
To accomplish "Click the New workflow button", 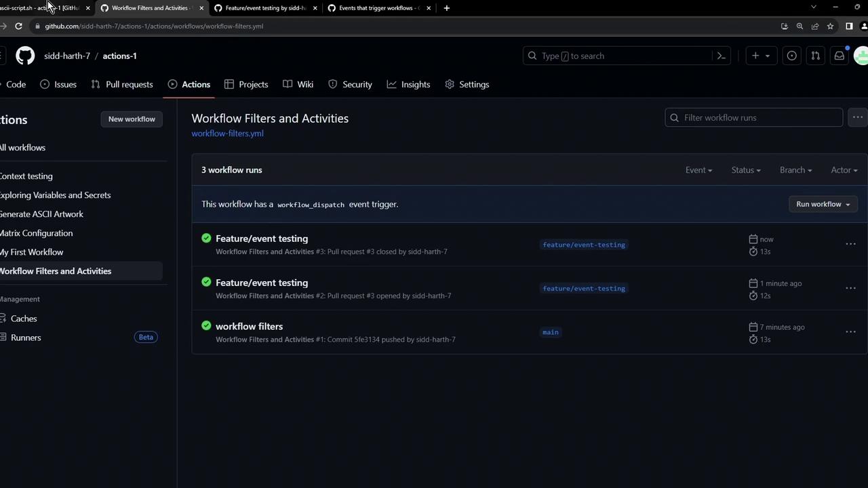I will coord(132,119).
